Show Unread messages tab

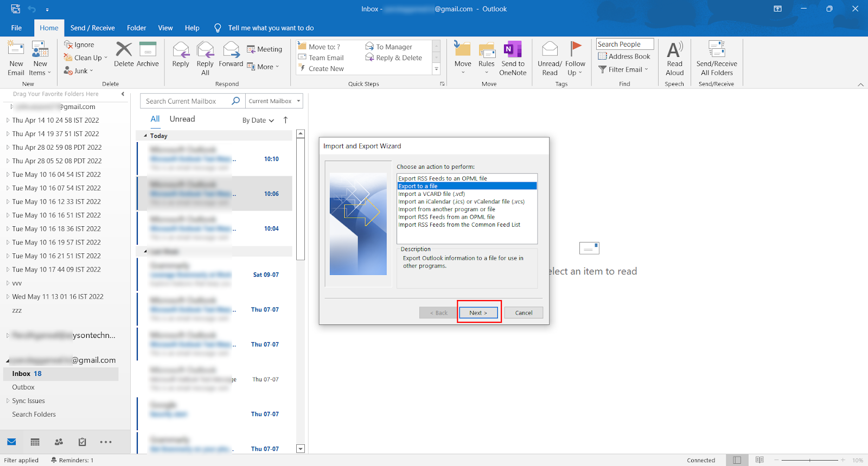(182, 119)
